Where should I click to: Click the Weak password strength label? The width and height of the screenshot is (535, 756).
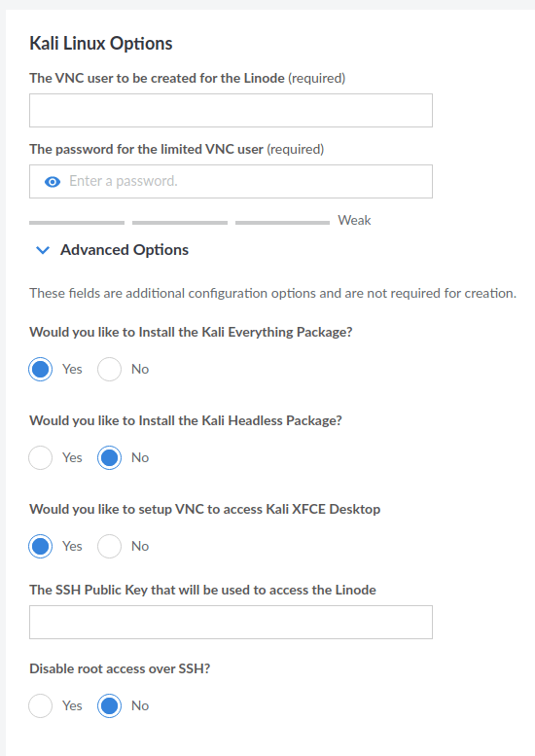[354, 220]
